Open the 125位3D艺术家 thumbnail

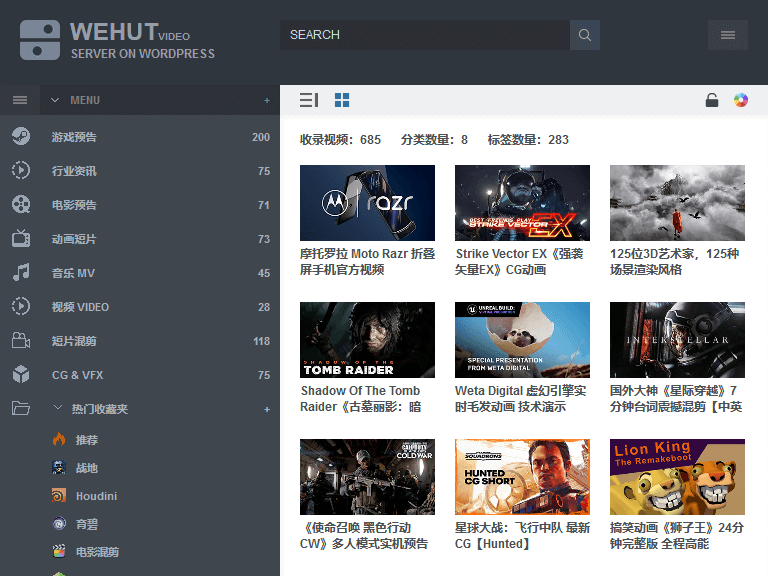click(677, 203)
